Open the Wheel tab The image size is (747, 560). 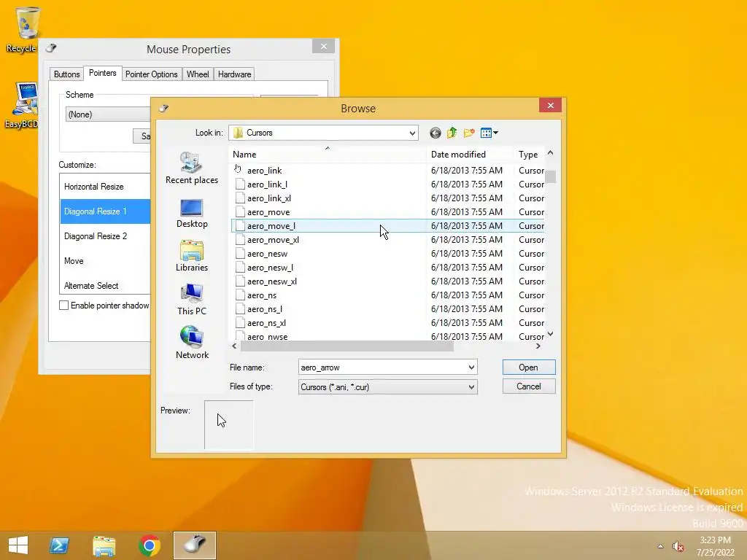[198, 74]
